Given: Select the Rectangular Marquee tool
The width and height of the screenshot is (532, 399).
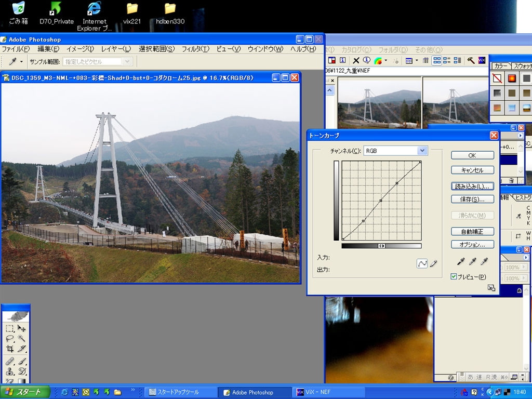Looking at the screenshot, I should tap(10, 328).
